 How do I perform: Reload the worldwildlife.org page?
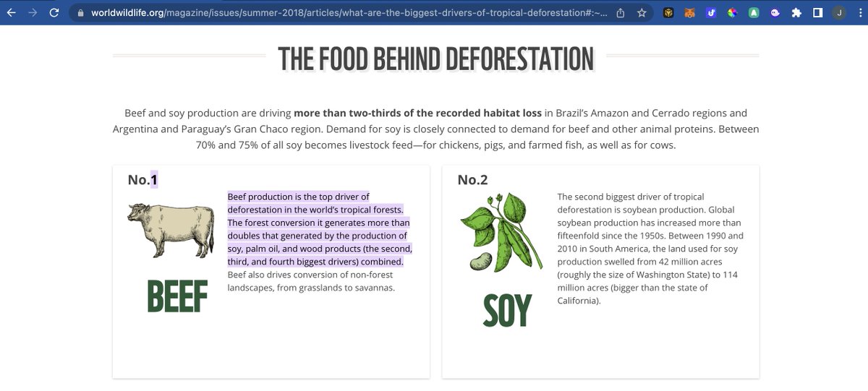(55, 12)
